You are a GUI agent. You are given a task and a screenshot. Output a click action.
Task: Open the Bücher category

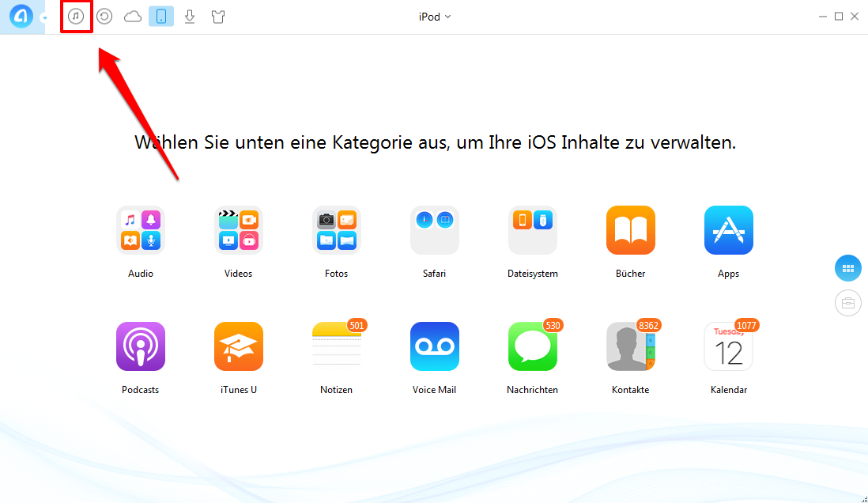[x=631, y=230]
